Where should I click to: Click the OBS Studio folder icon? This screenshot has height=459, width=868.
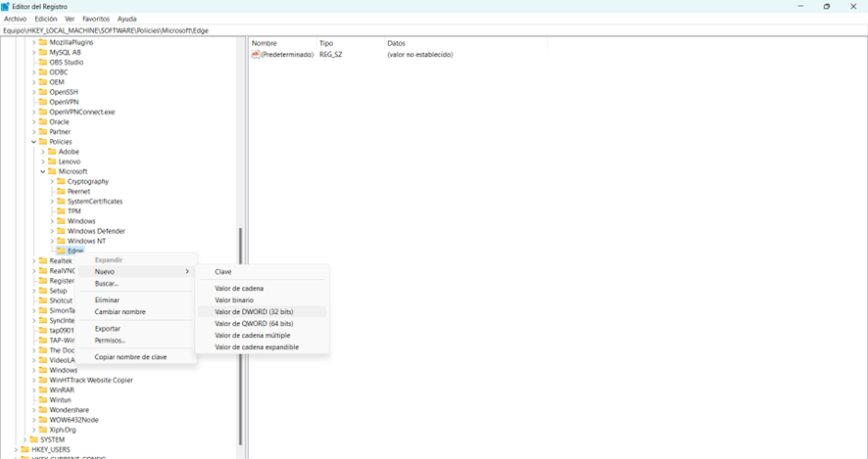[43, 62]
